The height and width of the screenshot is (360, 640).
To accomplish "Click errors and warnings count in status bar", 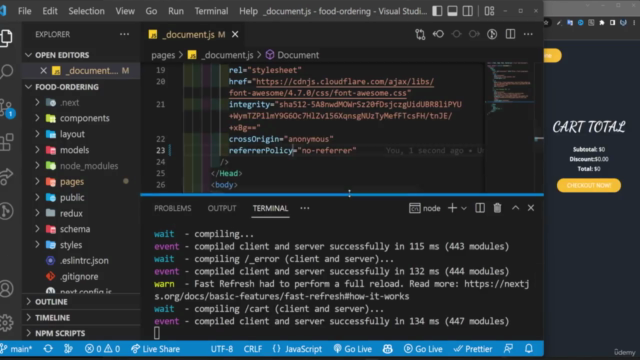I will coord(102,349).
